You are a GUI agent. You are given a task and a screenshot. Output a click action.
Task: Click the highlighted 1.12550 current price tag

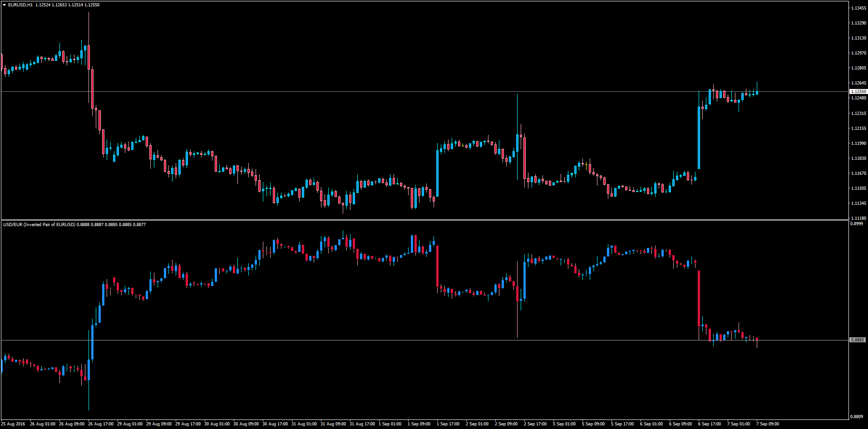858,92
